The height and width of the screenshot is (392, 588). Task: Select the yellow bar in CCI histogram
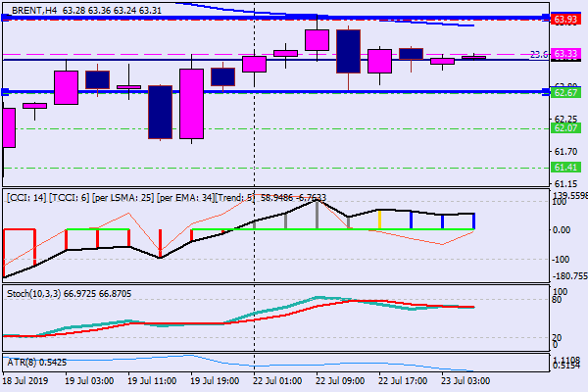coord(379,220)
